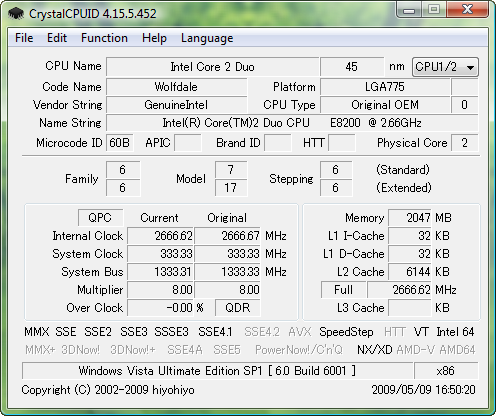Click the 45 nm process value
The height and width of the screenshot is (416, 496).
tap(352, 67)
